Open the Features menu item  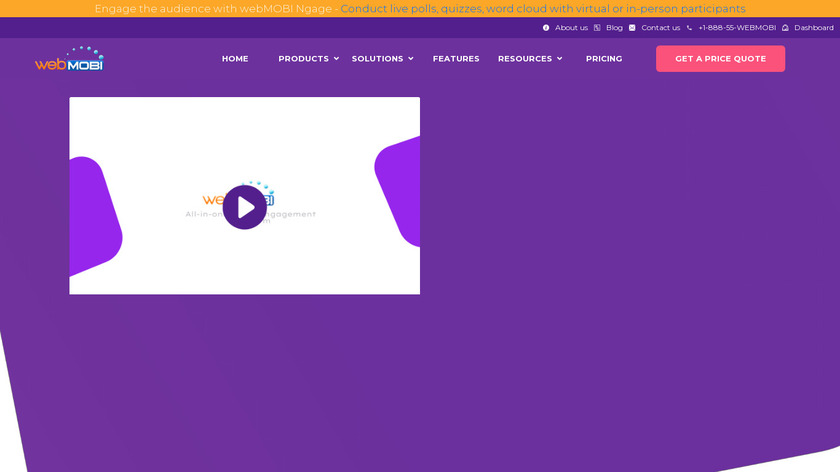456,59
